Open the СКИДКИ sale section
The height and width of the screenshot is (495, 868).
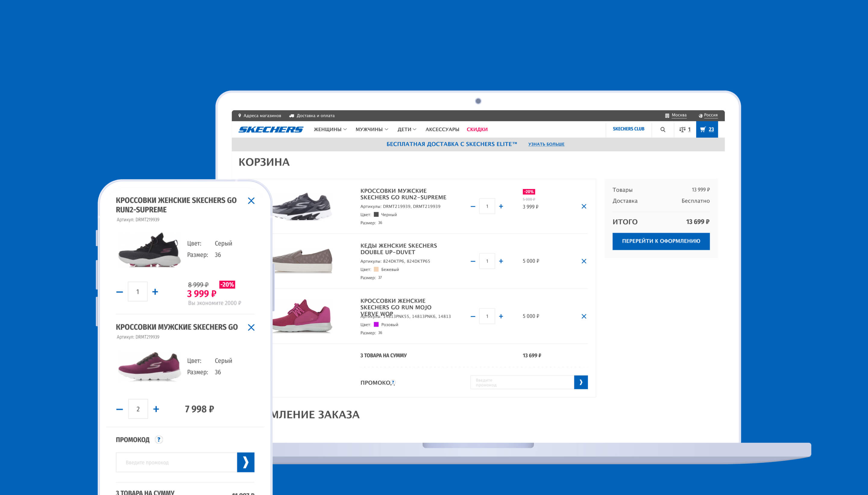[x=477, y=129]
